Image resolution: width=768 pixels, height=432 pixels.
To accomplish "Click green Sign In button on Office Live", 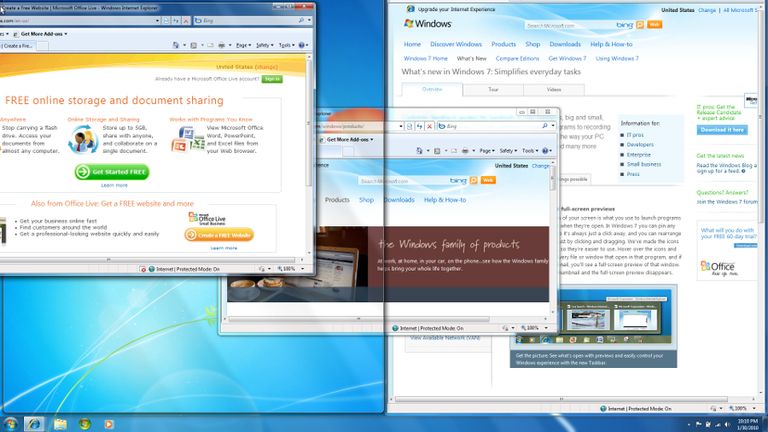I will pos(272,79).
